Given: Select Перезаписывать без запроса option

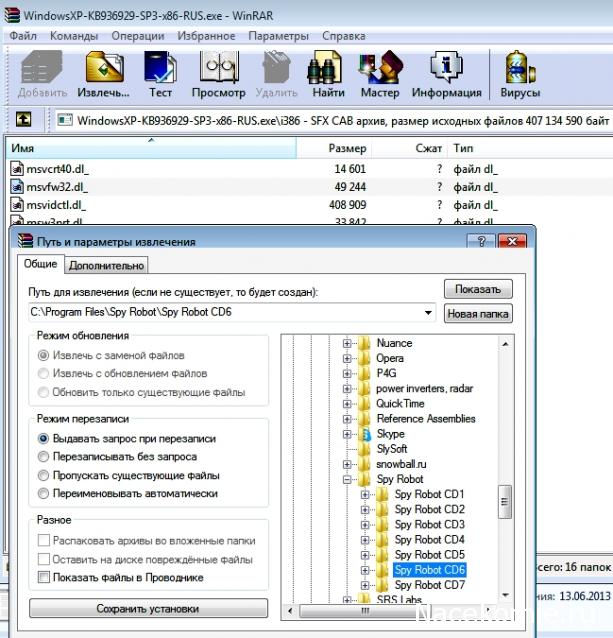Looking at the screenshot, I should (43, 457).
